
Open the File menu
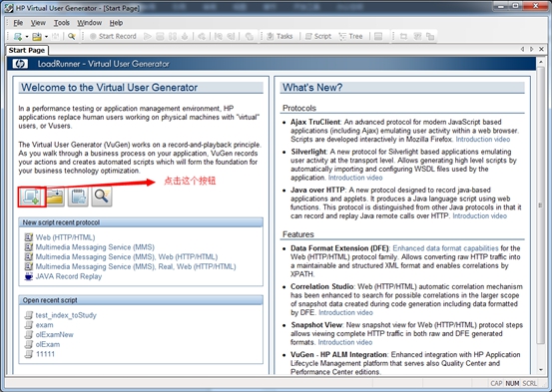[18, 23]
